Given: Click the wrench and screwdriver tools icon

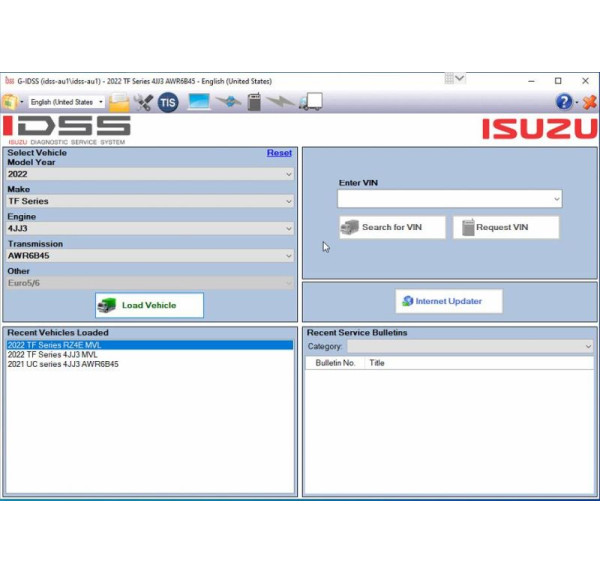Looking at the screenshot, I should (144, 102).
